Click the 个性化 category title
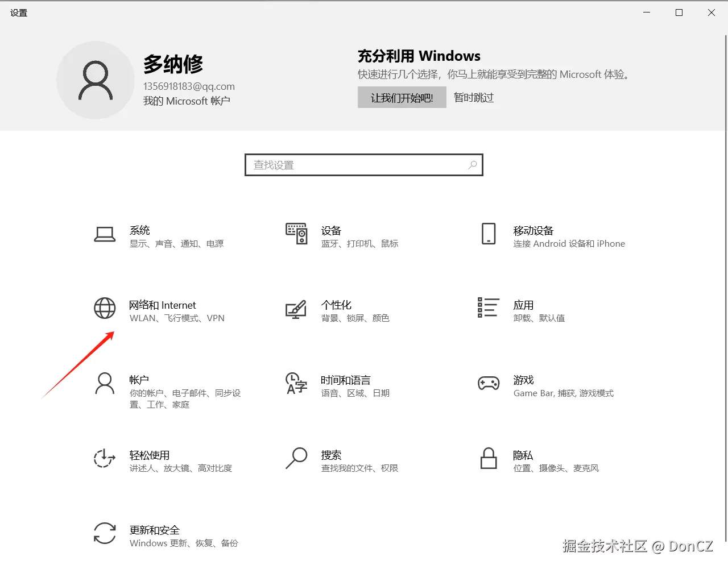The height and width of the screenshot is (569, 728). [336, 305]
